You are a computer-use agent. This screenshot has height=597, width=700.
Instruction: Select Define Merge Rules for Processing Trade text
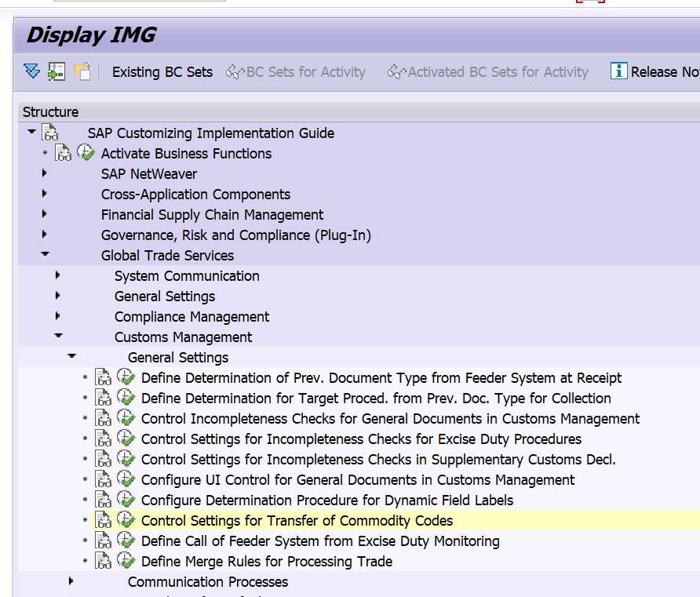coord(267,562)
